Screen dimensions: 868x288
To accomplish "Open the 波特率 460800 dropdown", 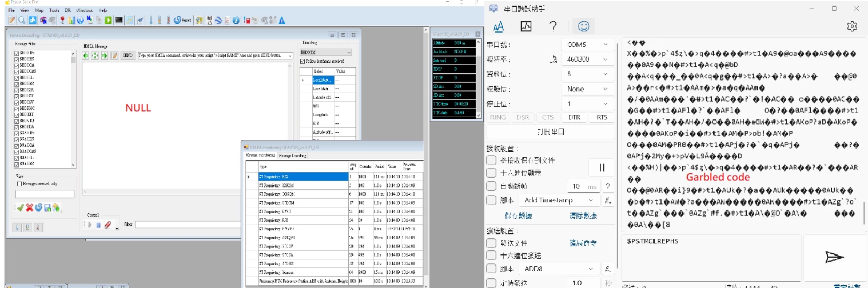I will coord(588,59).
